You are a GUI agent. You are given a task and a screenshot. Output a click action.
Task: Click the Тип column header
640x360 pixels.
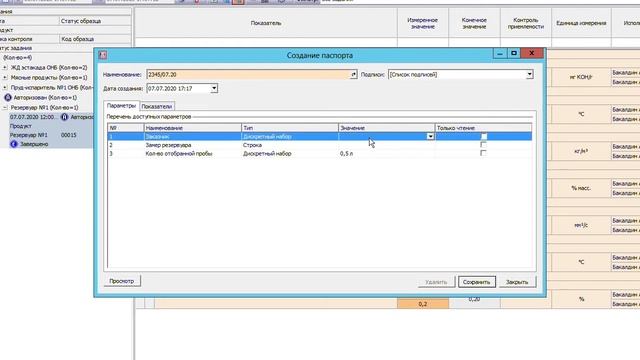pyautogui.click(x=290, y=128)
